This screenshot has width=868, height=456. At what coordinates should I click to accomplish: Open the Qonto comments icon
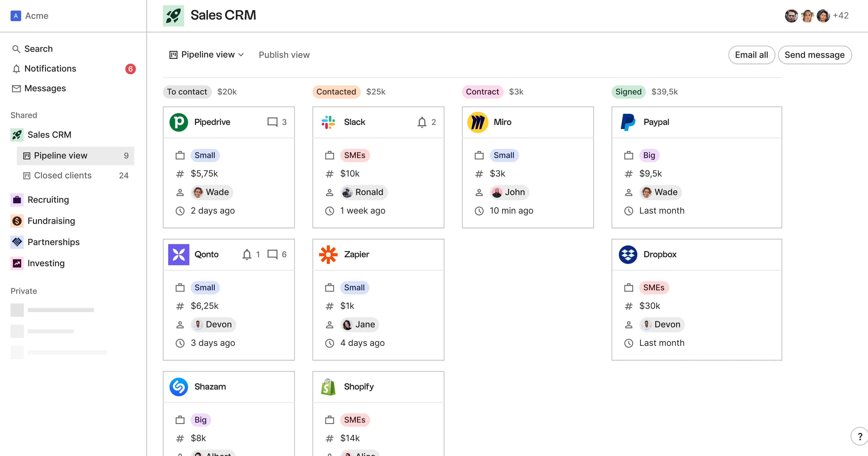click(x=272, y=254)
